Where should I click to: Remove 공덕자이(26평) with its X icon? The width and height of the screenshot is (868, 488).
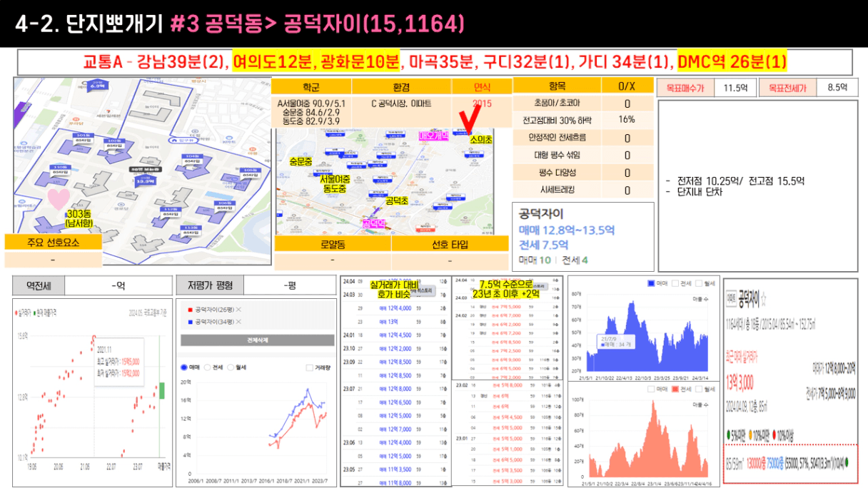[x=238, y=310]
